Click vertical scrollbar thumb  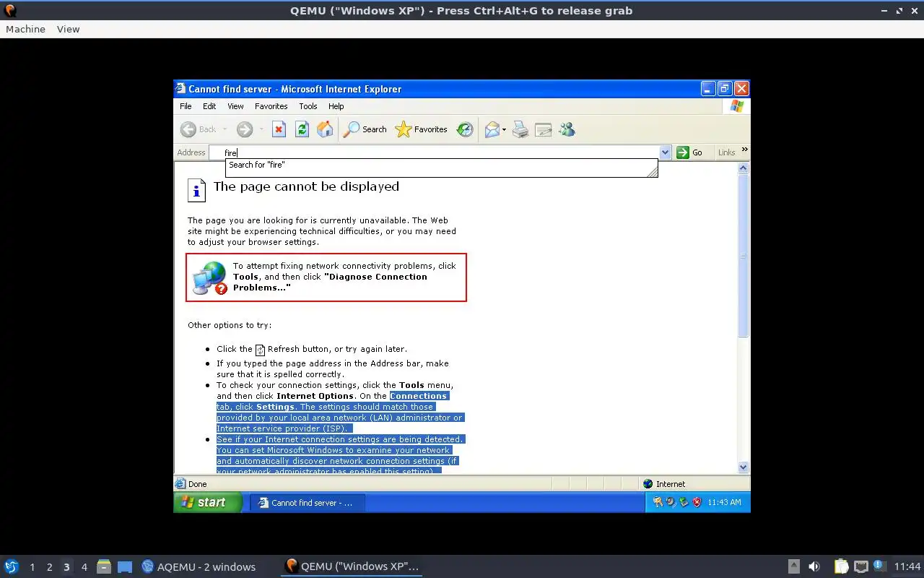tap(744, 256)
